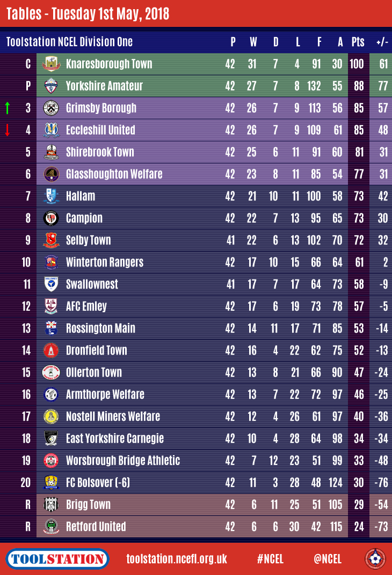Screen dimensions: 392x575
Task: Click the #NCEL hashtag in footer
Action: pyautogui.click(x=270, y=559)
